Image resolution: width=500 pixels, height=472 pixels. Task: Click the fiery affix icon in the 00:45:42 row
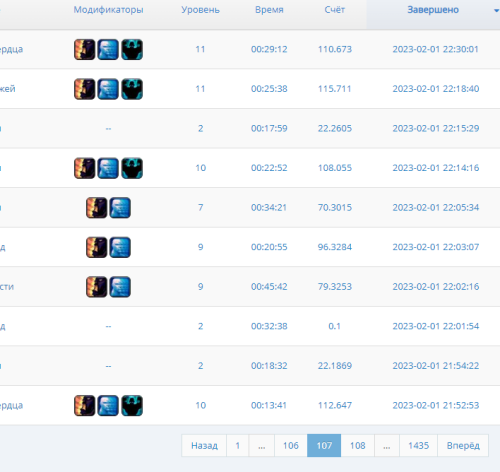click(x=96, y=287)
